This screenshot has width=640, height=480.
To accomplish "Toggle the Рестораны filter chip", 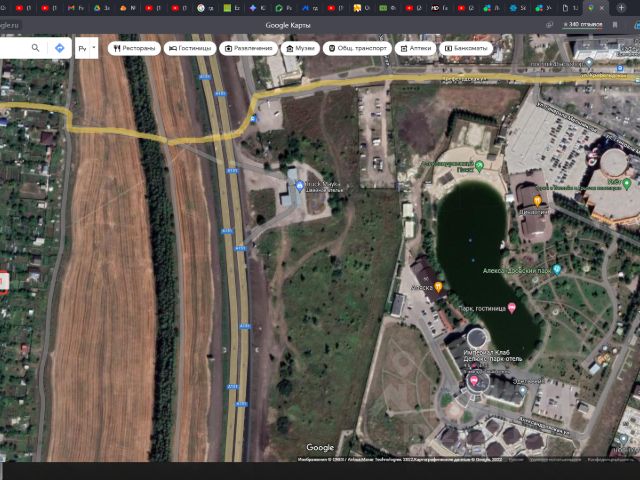I will point(133,48).
